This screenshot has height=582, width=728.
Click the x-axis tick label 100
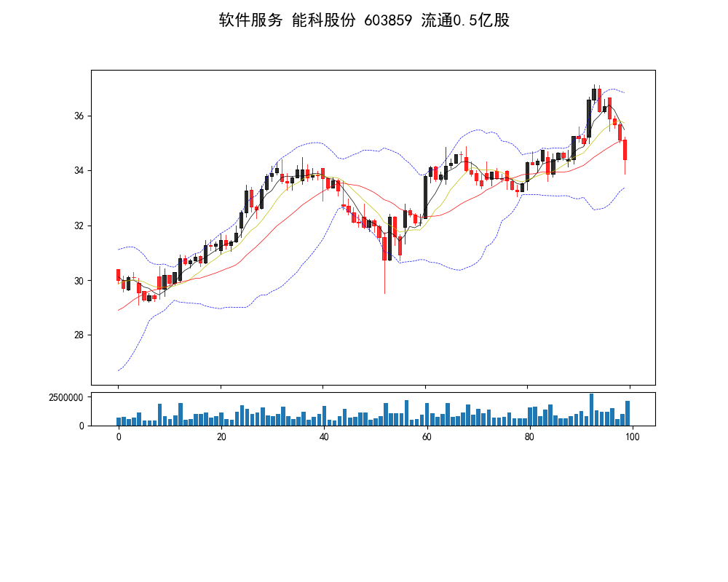click(x=632, y=436)
